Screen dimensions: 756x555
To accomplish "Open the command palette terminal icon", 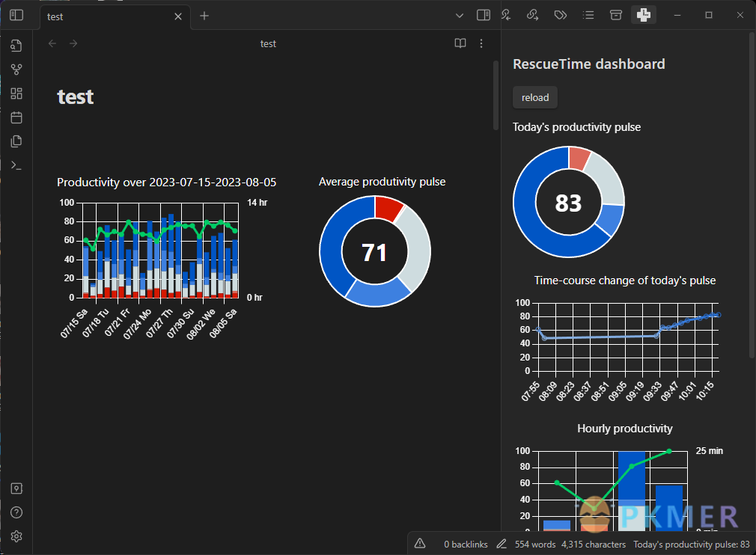I will tap(16, 165).
